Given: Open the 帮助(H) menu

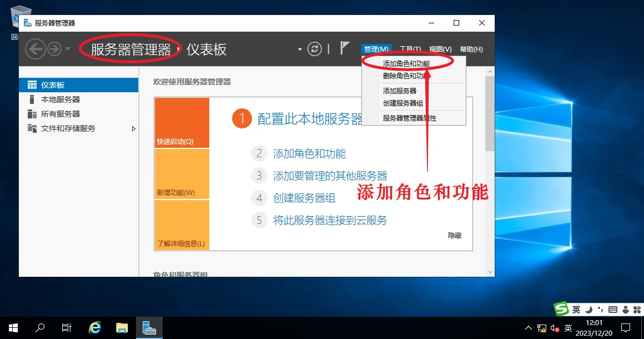Looking at the screenshot, I should coord(471,49).
